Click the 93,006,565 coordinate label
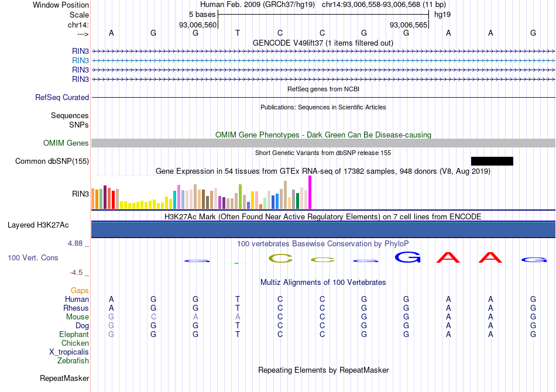This screenshot has width=556, height=392. pos(408,25)
